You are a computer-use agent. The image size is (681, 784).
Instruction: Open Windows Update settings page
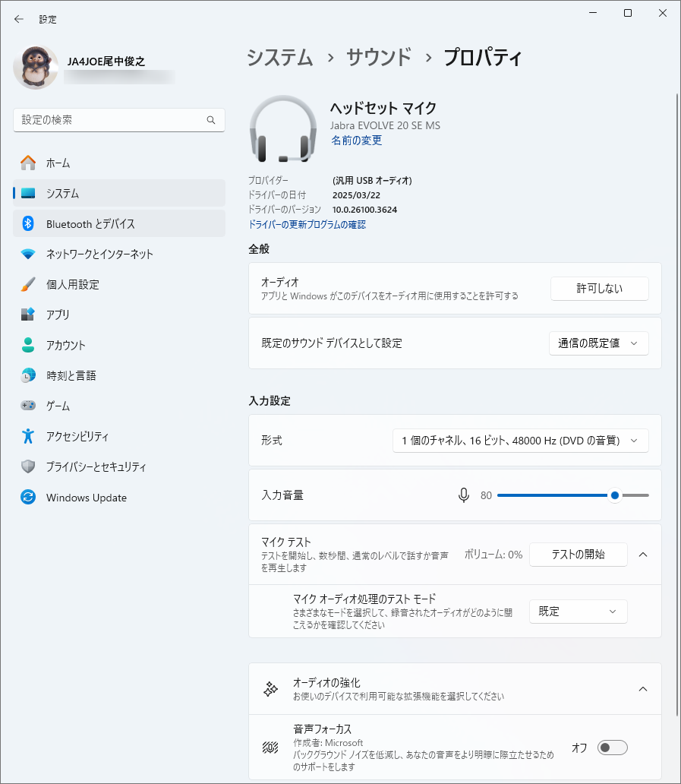[x=119, y=497]
